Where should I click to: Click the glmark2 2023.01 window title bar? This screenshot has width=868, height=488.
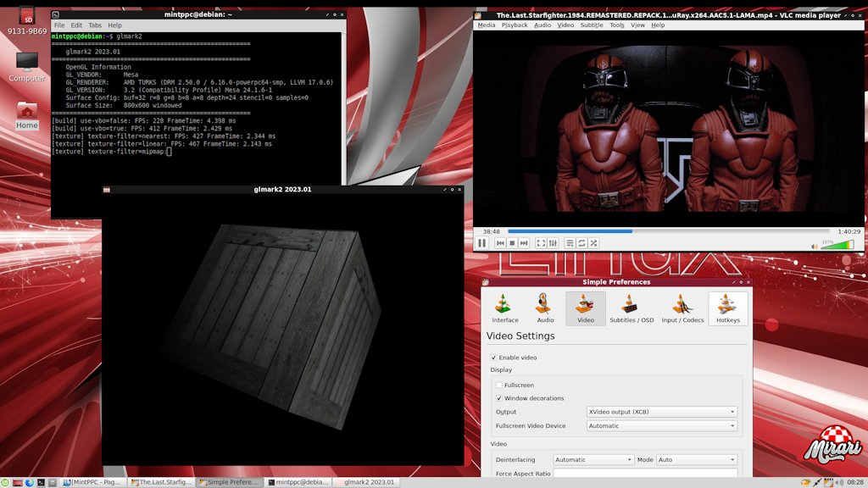[282, 189]
